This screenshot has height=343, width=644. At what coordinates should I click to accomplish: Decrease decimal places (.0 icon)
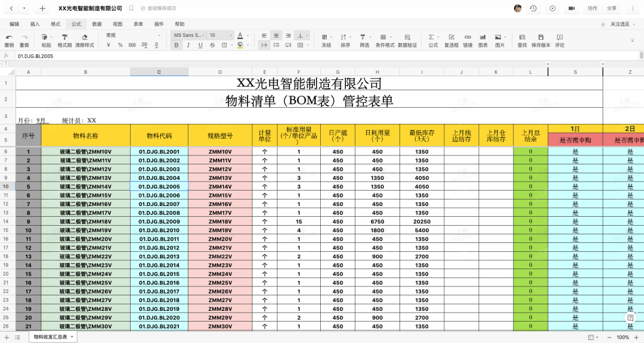(x=156, y=45)
